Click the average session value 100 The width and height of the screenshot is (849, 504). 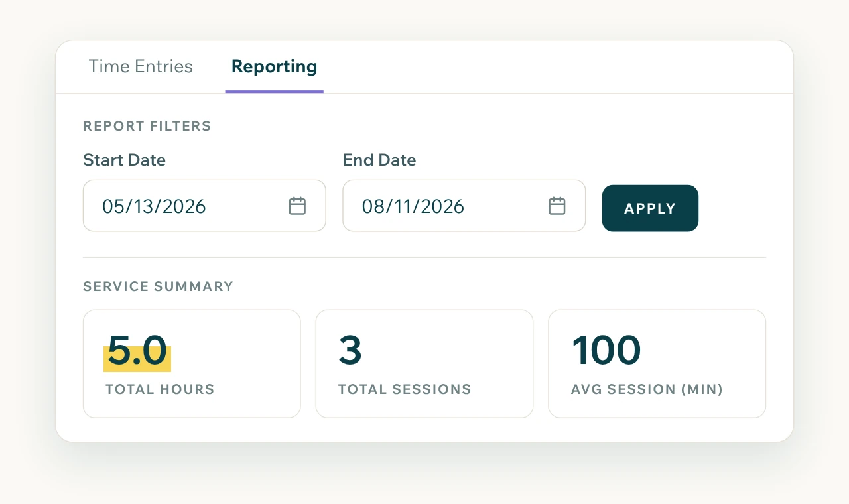(x=606, y=350)
